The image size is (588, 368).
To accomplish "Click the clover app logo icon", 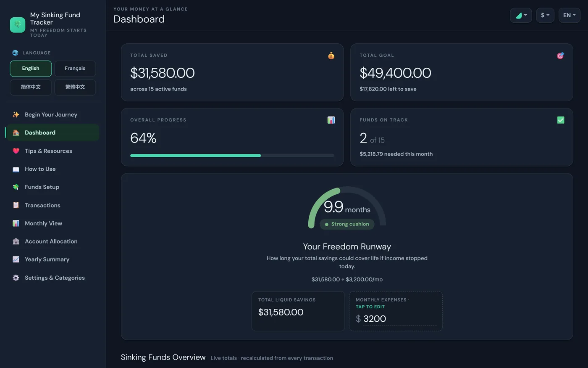I will click(x=18, y=25).
